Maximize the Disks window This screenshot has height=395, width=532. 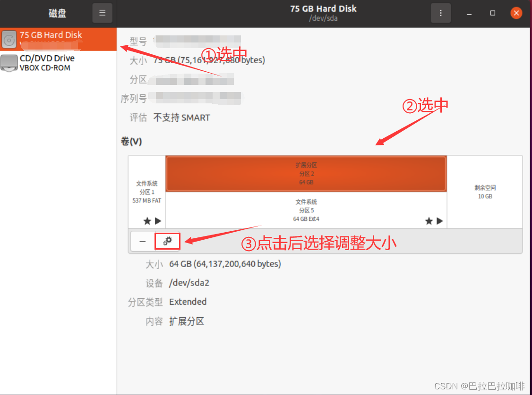point(493,13)
